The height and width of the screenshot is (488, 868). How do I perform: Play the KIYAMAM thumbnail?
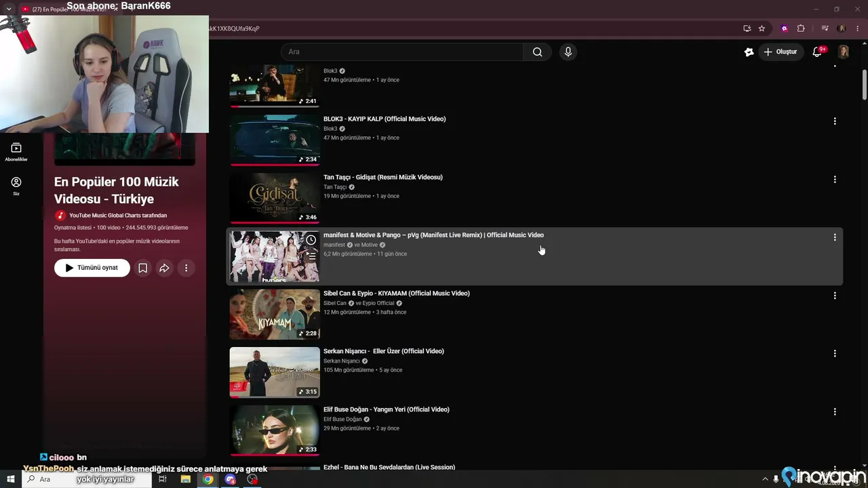click(x=275, y=314)
